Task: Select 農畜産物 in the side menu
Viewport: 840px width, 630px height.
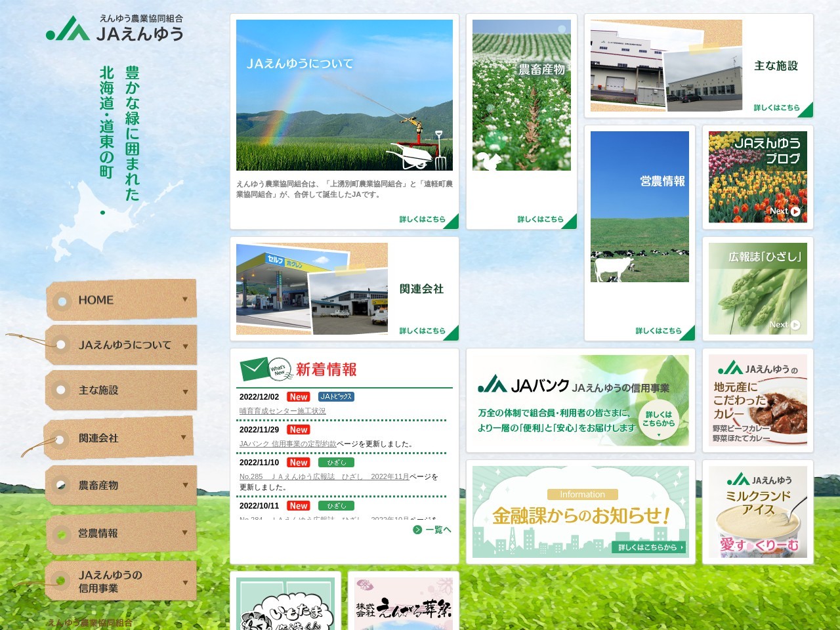Action: [x=121, y=486]
